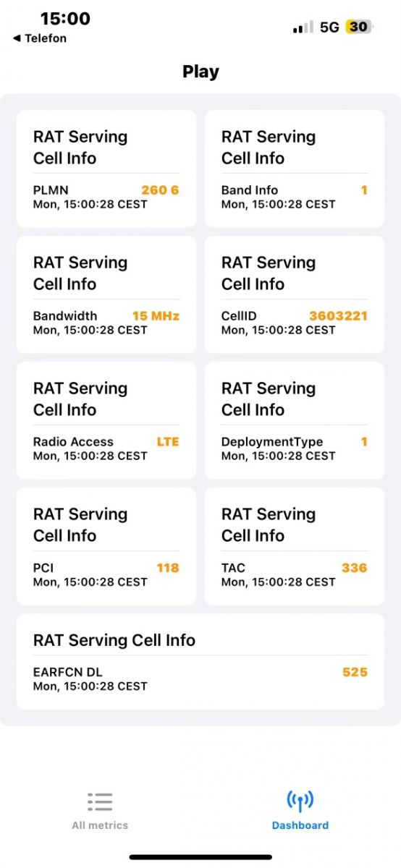Viewport: 401px width, 868px height.
Task: Open the Band Info card
Action: [x=295, y=169]
